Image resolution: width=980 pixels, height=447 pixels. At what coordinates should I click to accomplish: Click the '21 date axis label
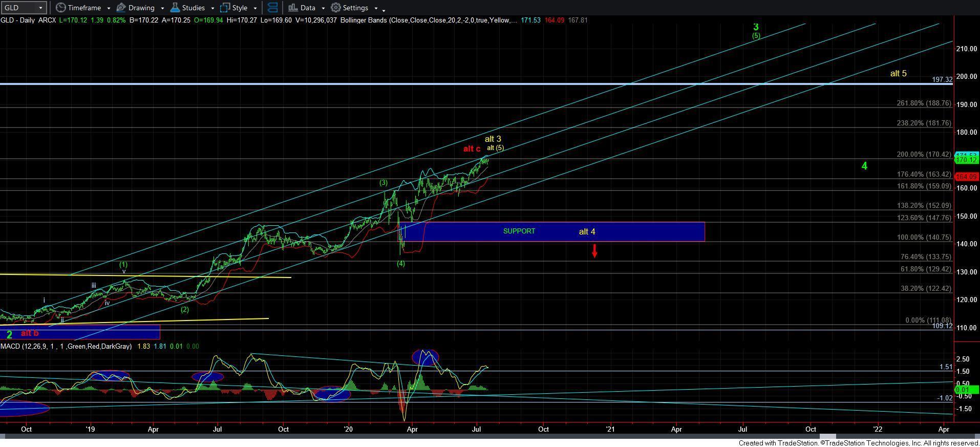coord(610,429)
